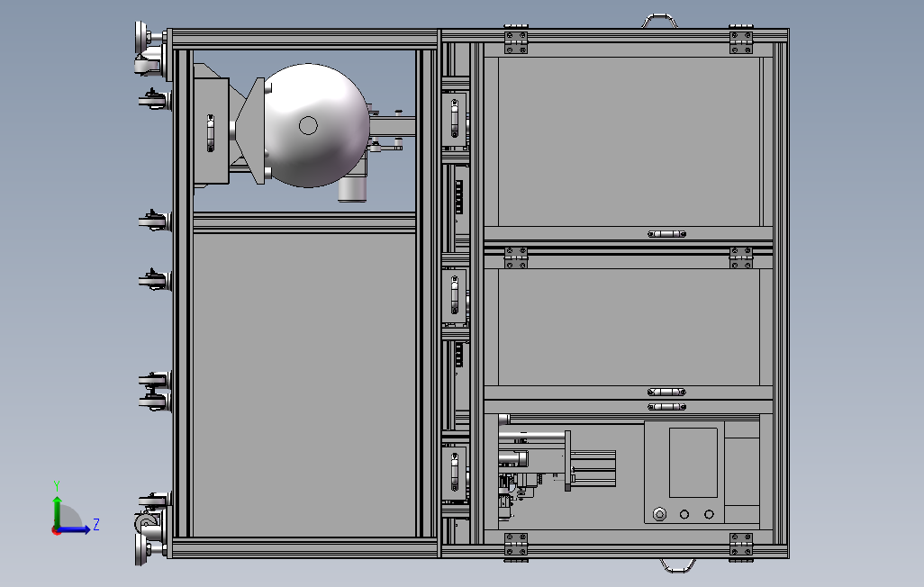
Task: Select the middle door's right hinge
Action: [x=741, y=258]
